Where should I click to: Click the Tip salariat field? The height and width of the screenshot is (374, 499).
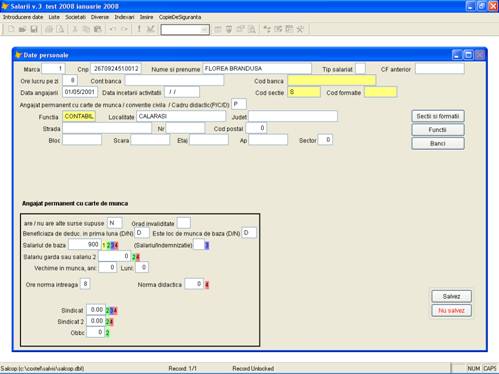360,69
